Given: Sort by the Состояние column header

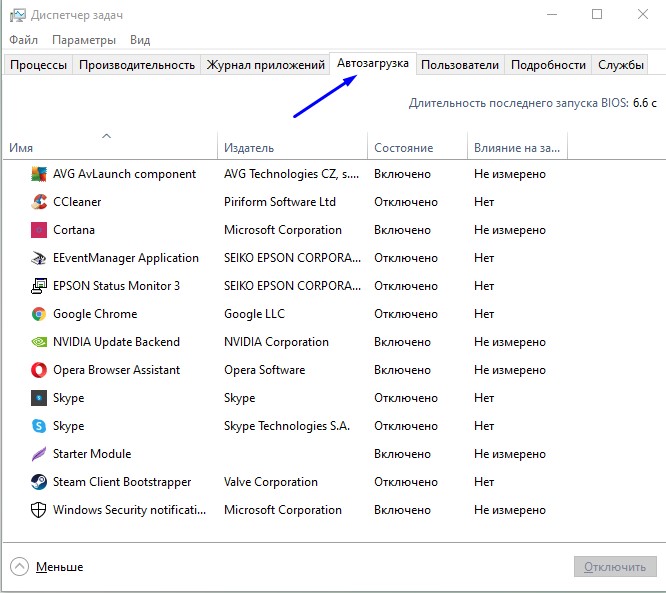Looking at the screenshot, I should click(x=417, y=145).
